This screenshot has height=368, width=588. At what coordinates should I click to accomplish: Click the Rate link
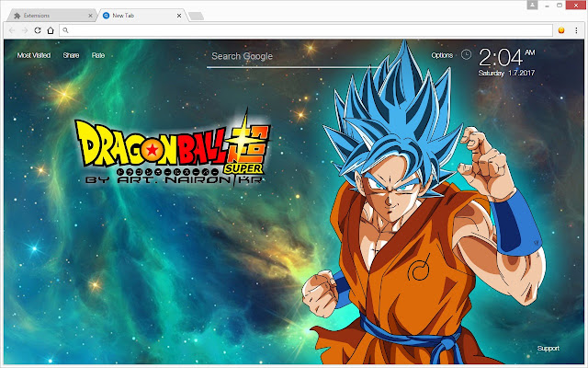98,55
